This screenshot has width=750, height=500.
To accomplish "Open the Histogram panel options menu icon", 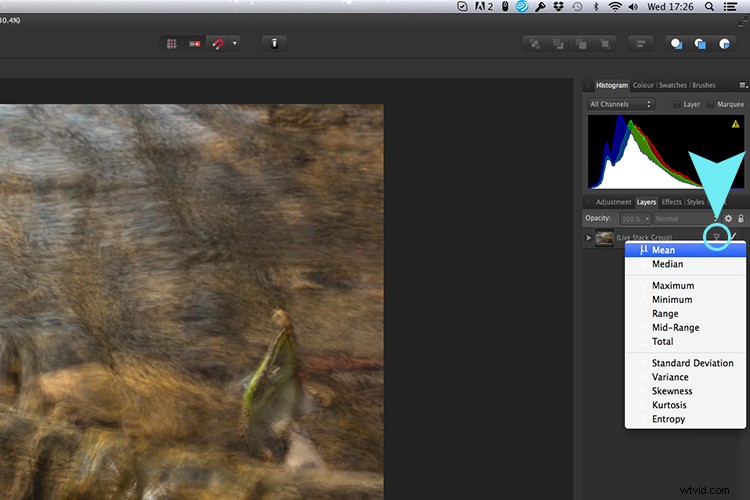I will click(x=743, y=85).
